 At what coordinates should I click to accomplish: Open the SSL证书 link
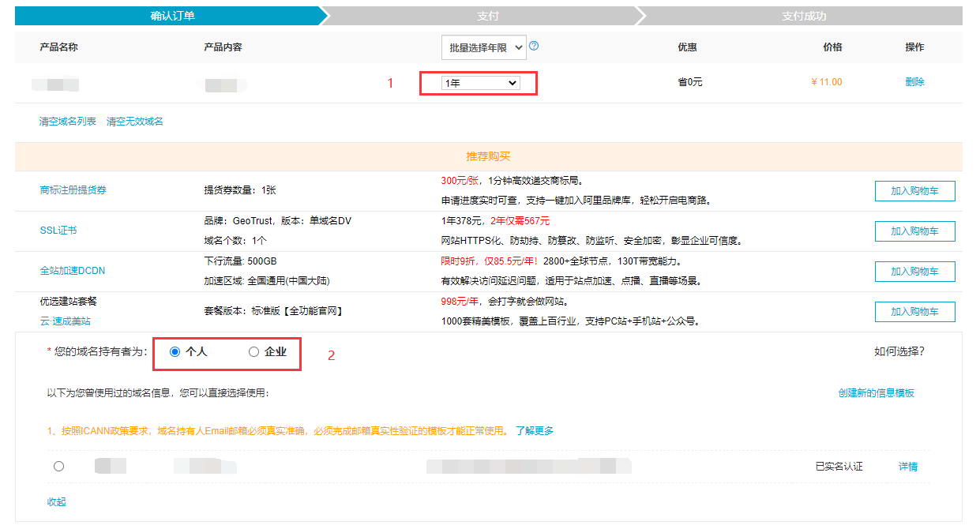(58, 231)
